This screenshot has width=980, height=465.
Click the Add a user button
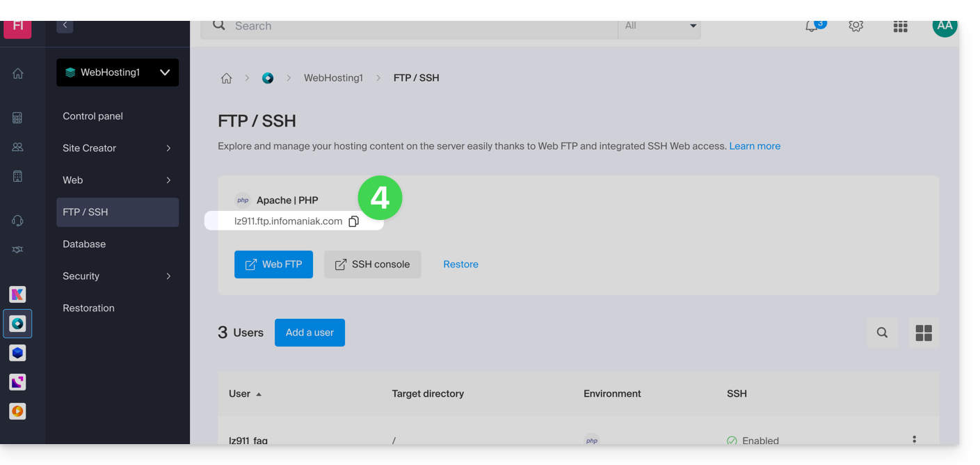click(310, 333)
